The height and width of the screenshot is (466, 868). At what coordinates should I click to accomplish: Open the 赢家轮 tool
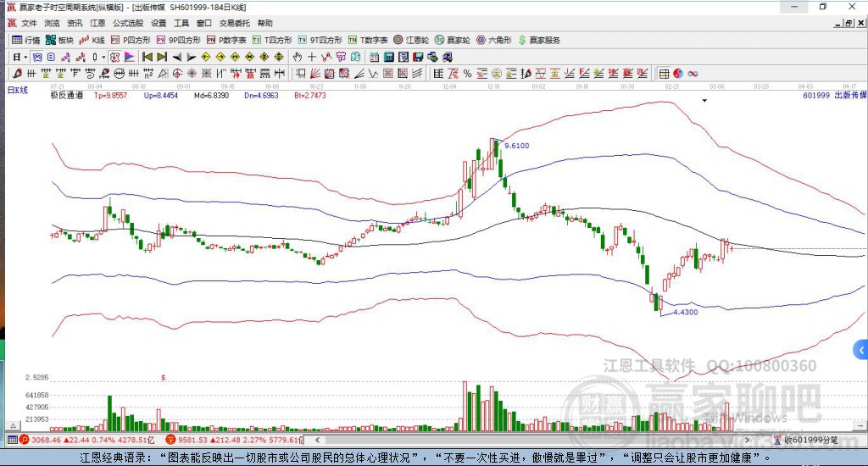click(x=453, y=40)
